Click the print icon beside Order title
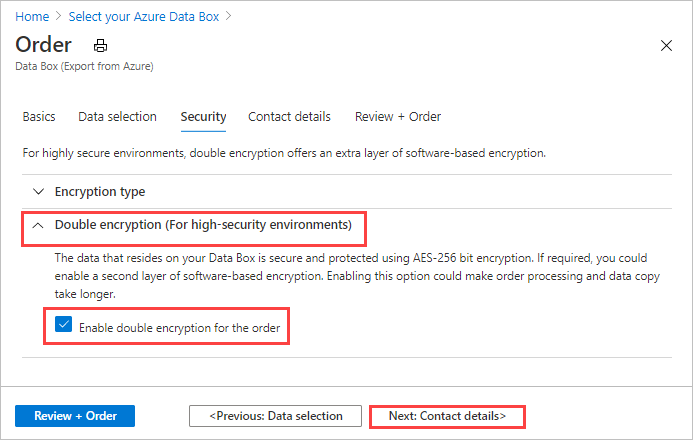 pyautogui.click(x=99, y=46)
